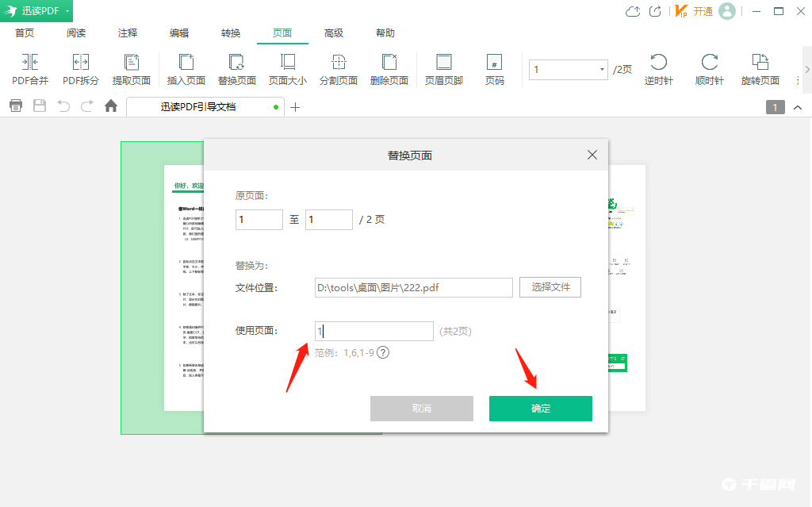The image size is (812, 507).
Task: Open the 帮助 menu tab
Action: point(385,33)
